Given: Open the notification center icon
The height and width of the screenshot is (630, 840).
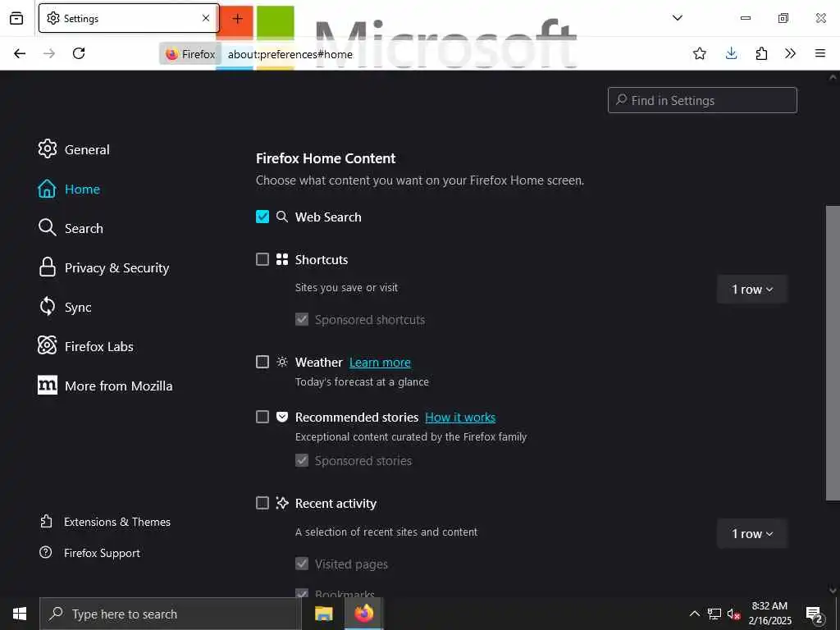Looking at the screenshot, I should [814, 614].
